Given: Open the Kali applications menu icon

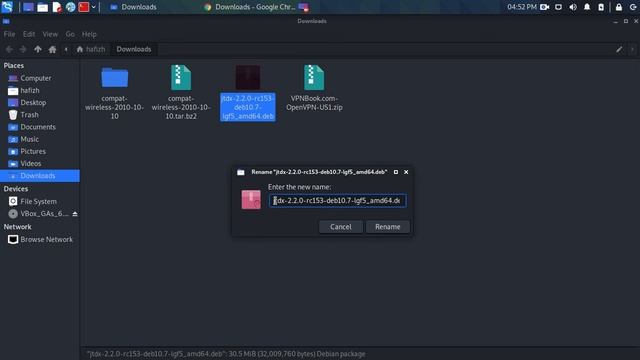Looking at the screenshot, I should (7, 7).
